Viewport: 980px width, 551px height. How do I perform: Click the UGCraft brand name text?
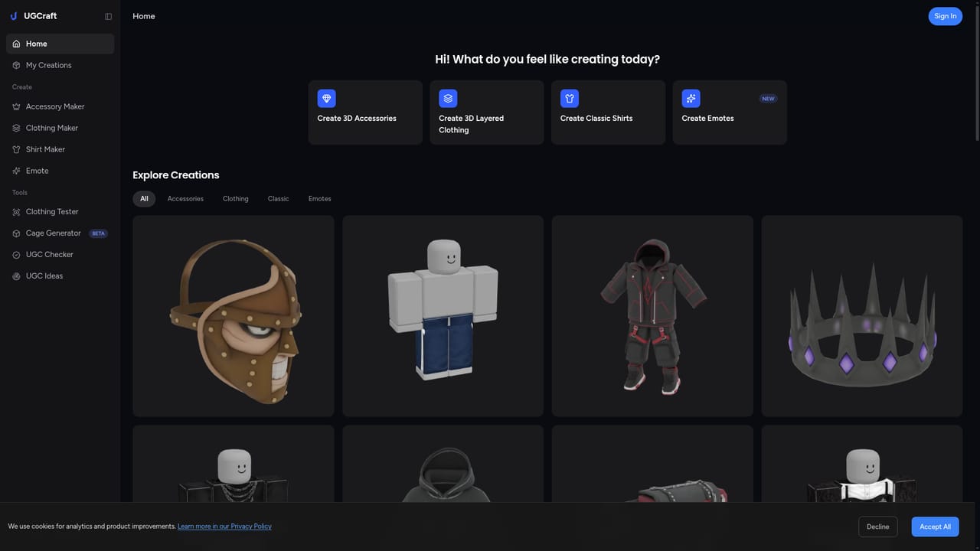[40, 16]
